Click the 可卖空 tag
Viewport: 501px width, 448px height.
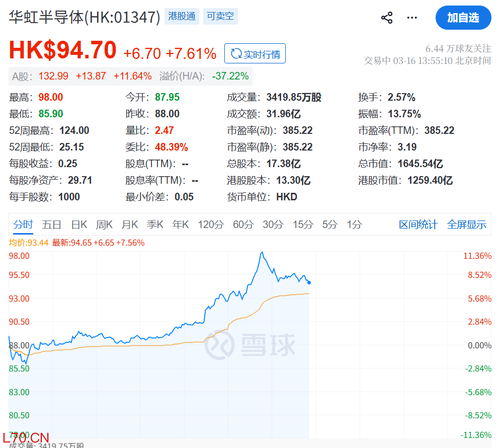[220, 17]
